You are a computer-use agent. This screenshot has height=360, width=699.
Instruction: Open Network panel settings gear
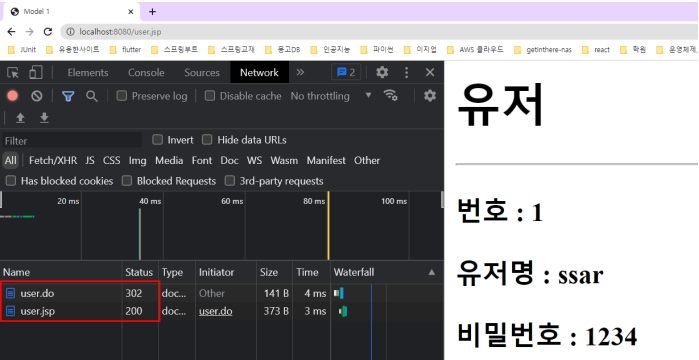pyautogui.click(x=430, y=95)
